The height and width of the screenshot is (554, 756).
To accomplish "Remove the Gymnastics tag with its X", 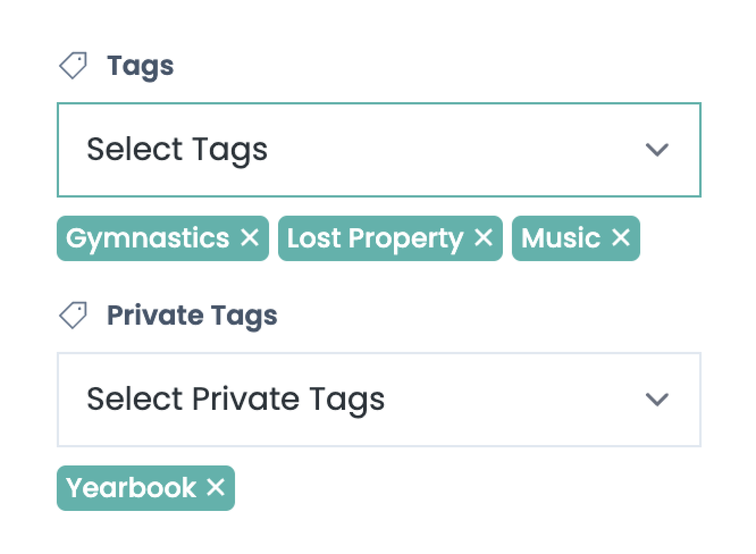I will [250, 238].
